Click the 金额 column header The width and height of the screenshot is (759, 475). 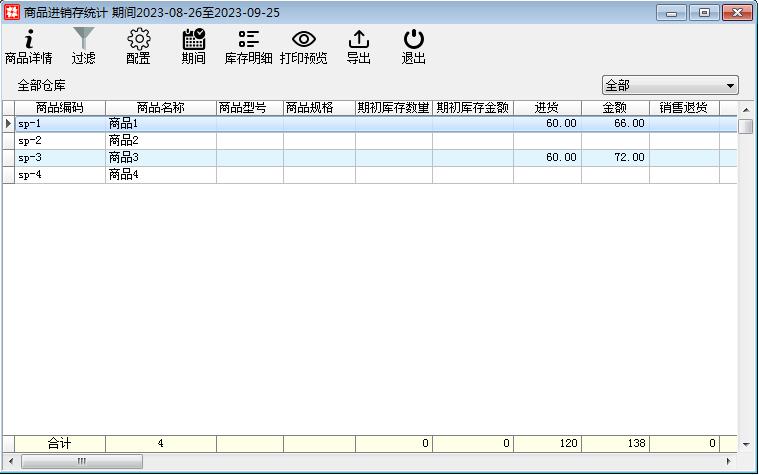[x=614, y=108]
